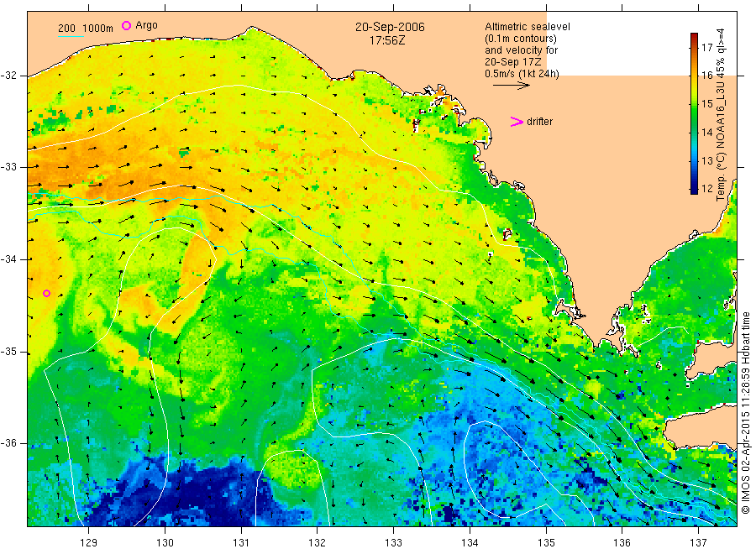Click the colorbar label "15"
This screenshot has width=756, height=554.
(706, 103)
